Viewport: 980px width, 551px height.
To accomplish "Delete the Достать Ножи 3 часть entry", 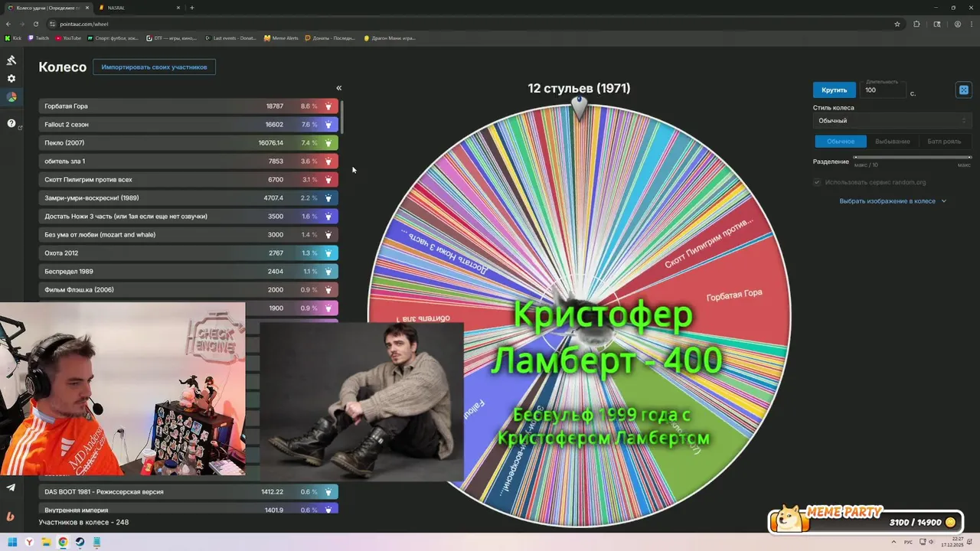I will 328,217.
